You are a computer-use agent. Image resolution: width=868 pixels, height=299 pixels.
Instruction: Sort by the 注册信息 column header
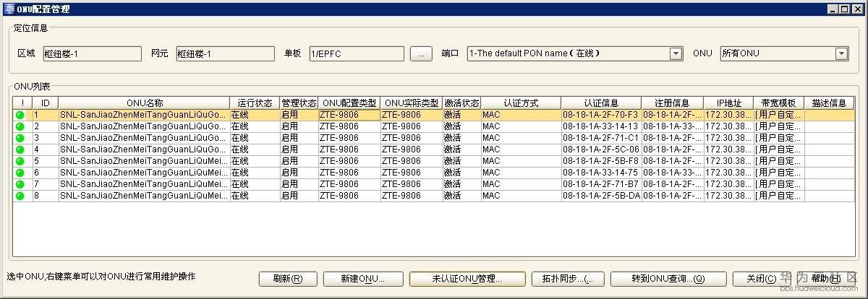click(672, 103)
